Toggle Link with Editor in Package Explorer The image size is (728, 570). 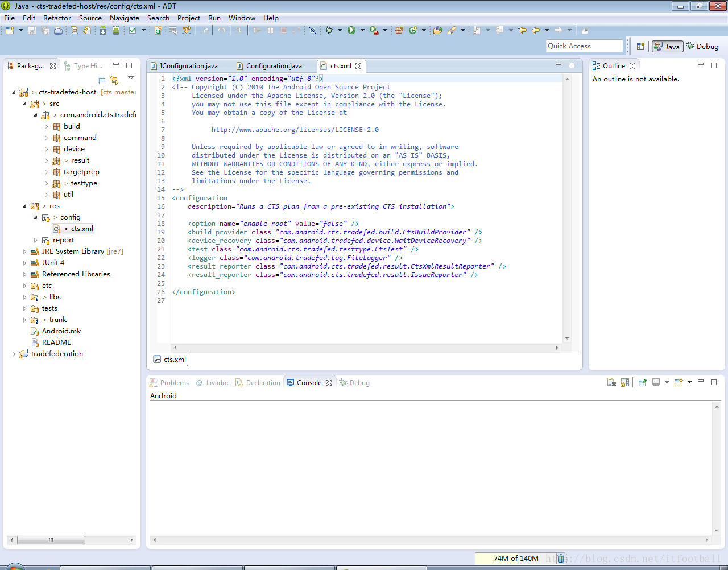114,80
